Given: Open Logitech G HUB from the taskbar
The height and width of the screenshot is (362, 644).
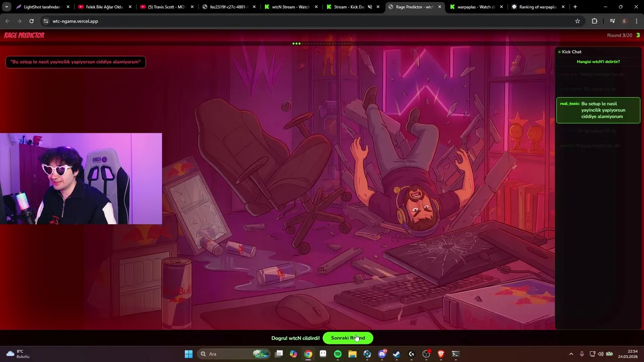Looking at the screenshot, I should 412,354.
